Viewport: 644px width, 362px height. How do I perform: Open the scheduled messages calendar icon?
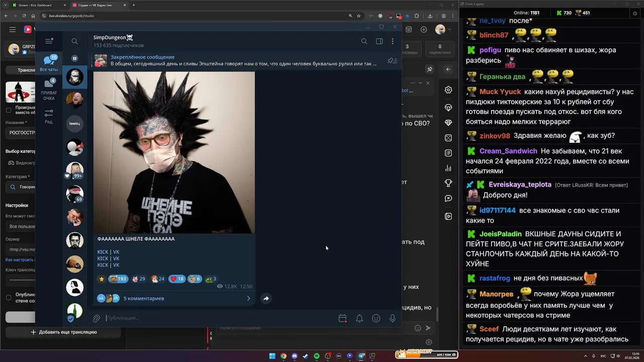point(343,318)
